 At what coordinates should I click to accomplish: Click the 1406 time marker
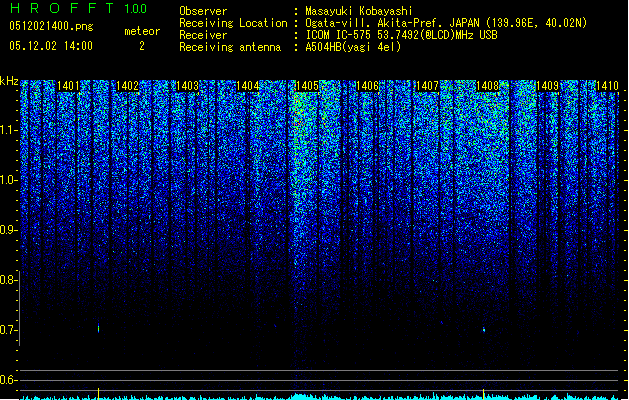pos(367,86)
